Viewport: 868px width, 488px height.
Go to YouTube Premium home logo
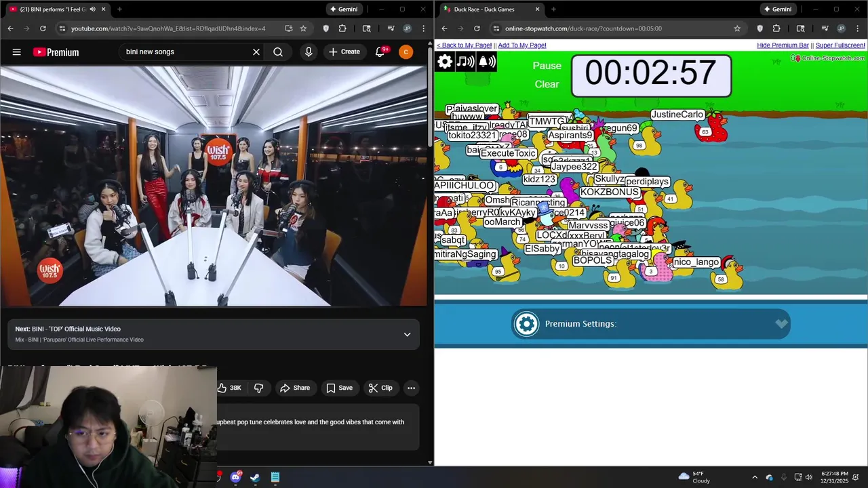(x=56, y=52)
